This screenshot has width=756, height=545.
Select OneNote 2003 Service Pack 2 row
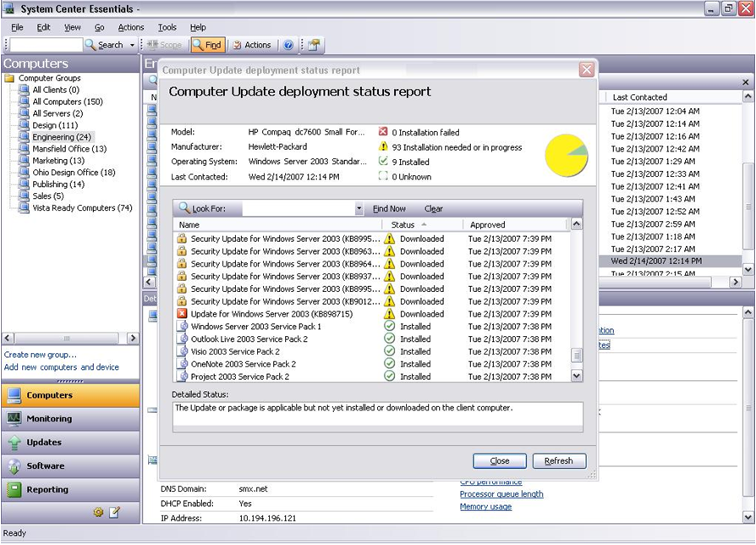click(x=371, y=364)
